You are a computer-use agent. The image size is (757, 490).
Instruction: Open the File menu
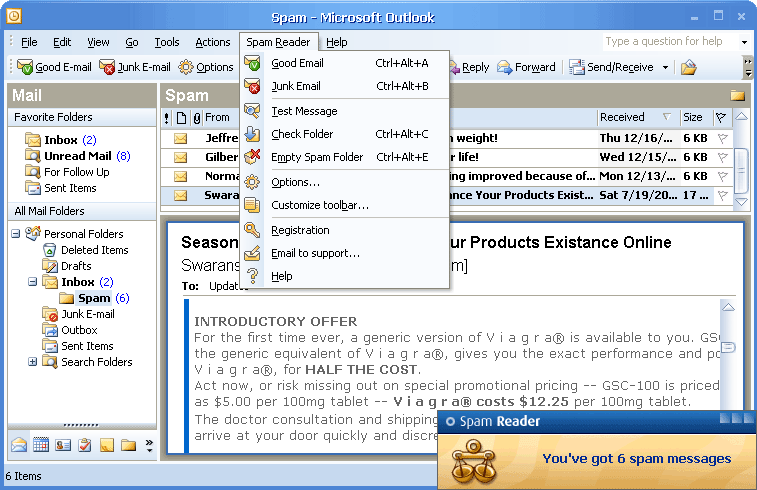[29, 42]
